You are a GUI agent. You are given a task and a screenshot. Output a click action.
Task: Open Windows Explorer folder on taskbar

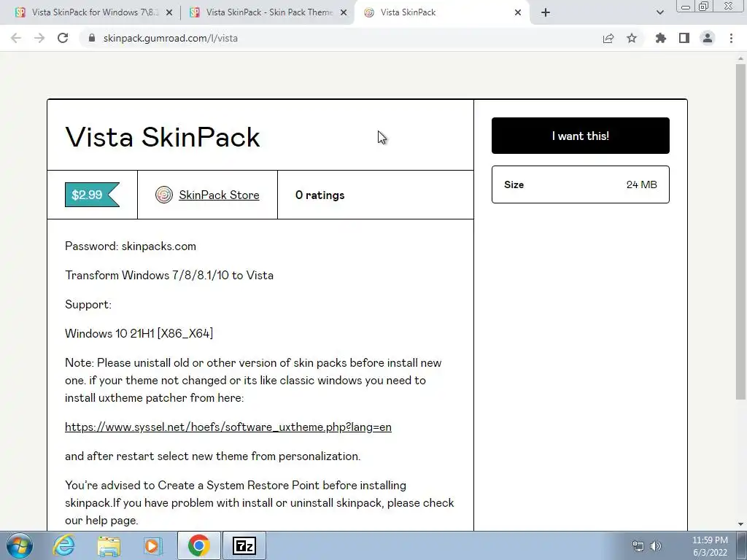tap(109, 545)
